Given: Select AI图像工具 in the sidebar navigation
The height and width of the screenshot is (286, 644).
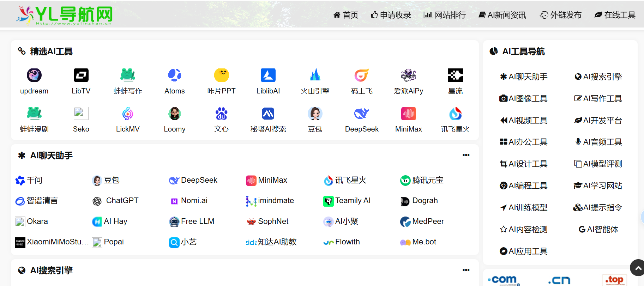Looking at the screenshot, I should point(524,98).
